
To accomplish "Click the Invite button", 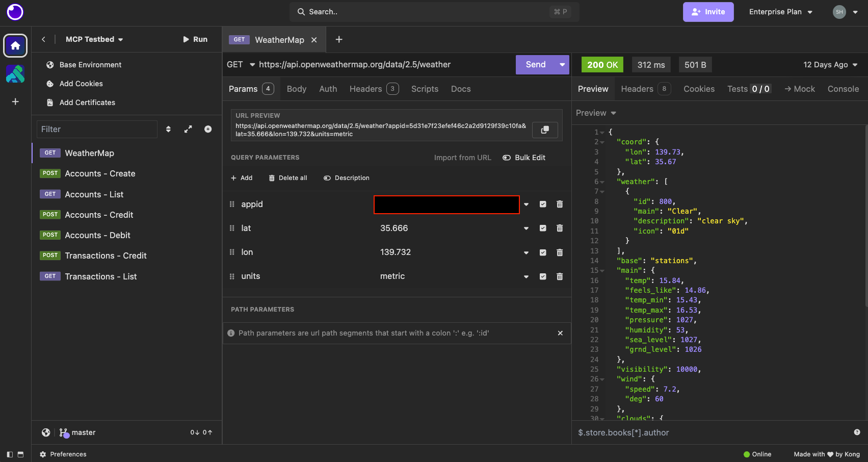I will pyautogui.click(x=708, y=12).
